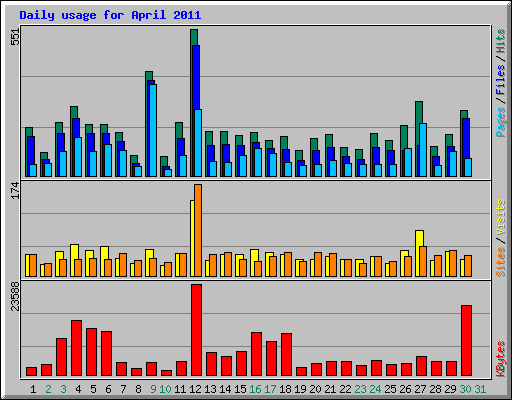Click day 31 on the x-axis
The height and width of the screenshot is (400, 512).
click(480, 389)
